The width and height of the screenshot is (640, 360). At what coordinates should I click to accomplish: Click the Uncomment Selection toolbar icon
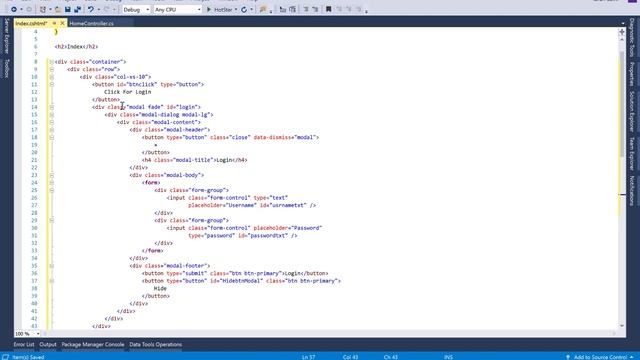[292, 9]
